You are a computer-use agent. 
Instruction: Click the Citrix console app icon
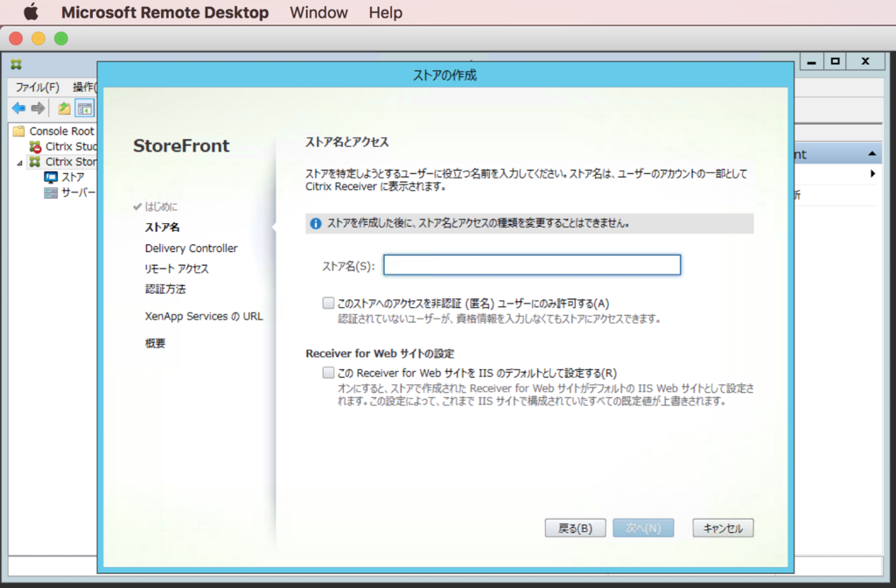tap(16, 64)
